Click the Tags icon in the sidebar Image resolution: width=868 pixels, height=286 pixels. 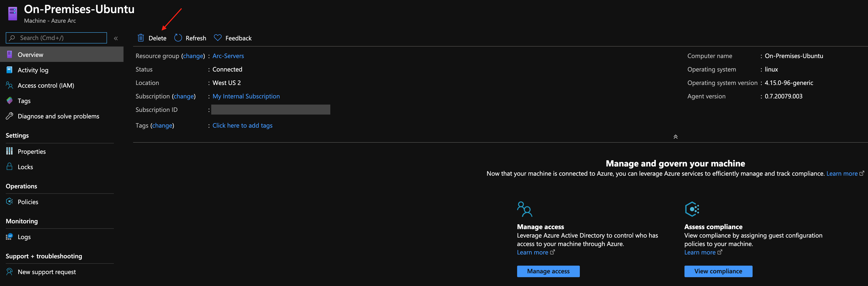tap(9, 101)
